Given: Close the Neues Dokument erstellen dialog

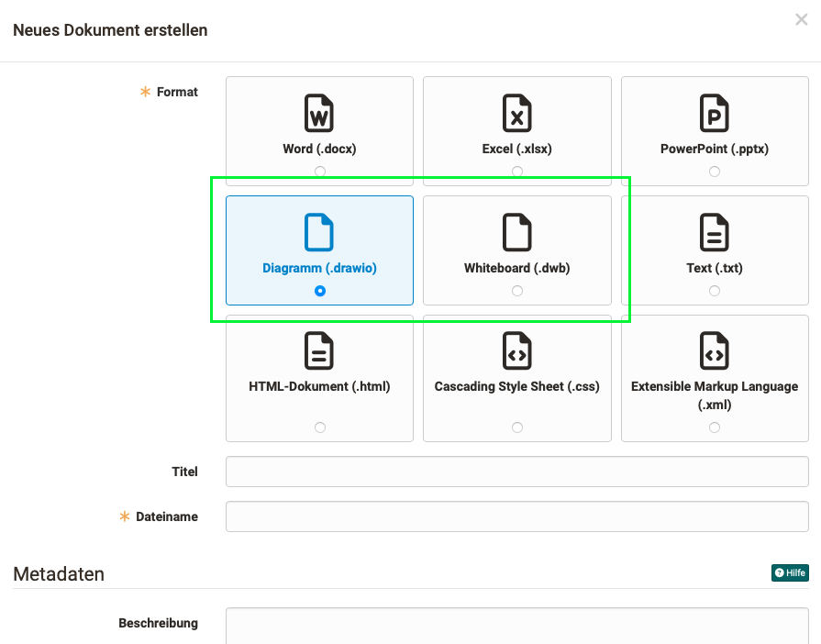Looking at the screenshot, I should point(801,20).
